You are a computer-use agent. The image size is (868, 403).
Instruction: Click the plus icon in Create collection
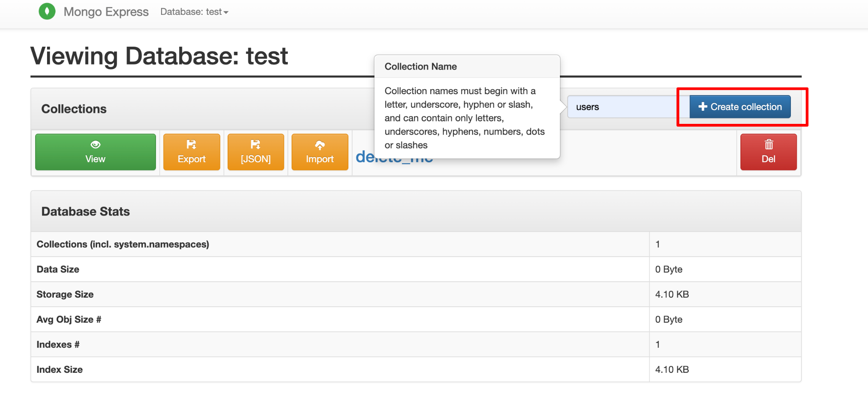[x=702, y=106]
